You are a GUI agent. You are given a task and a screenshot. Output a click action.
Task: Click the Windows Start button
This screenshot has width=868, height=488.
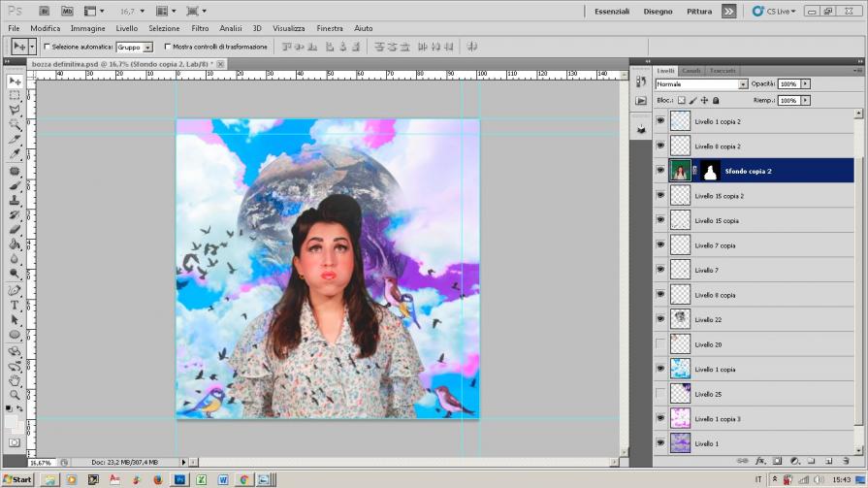click(16, 479)
